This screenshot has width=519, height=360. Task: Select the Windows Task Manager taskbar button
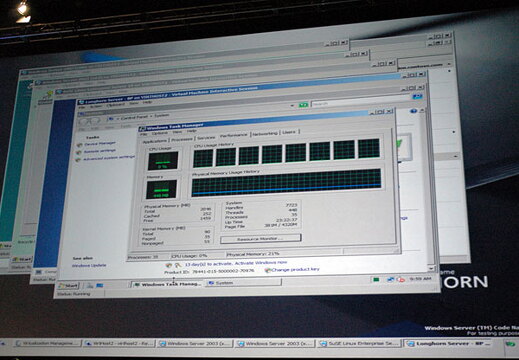pyautogui.click(x=168, y=284)
